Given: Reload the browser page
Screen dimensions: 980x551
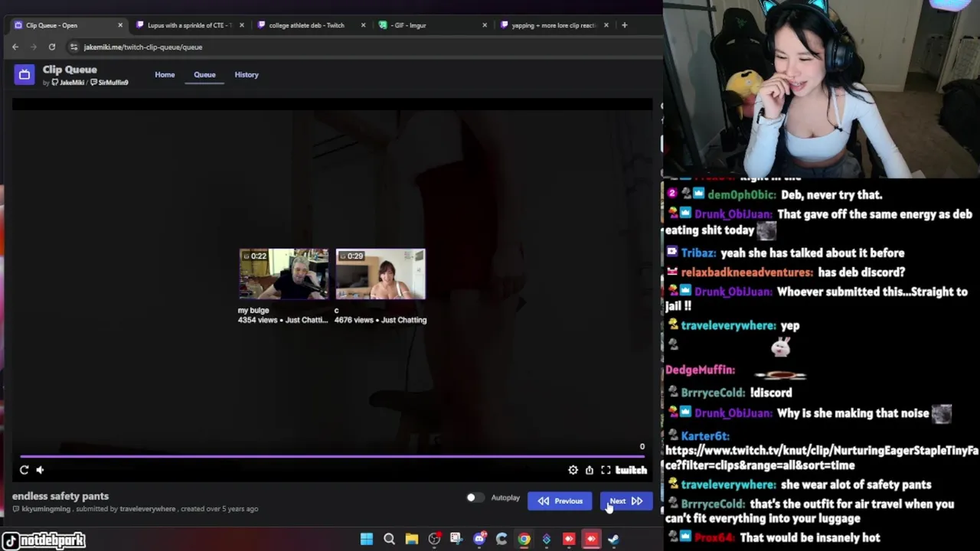Looking at the screenshot, I should 52,47.
